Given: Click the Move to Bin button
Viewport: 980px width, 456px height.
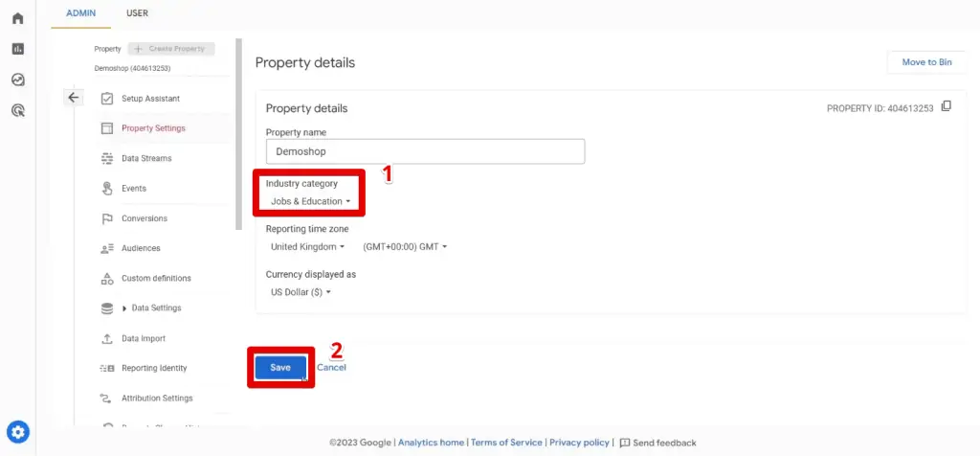Looking at the screenshot, I should point(925,62).
